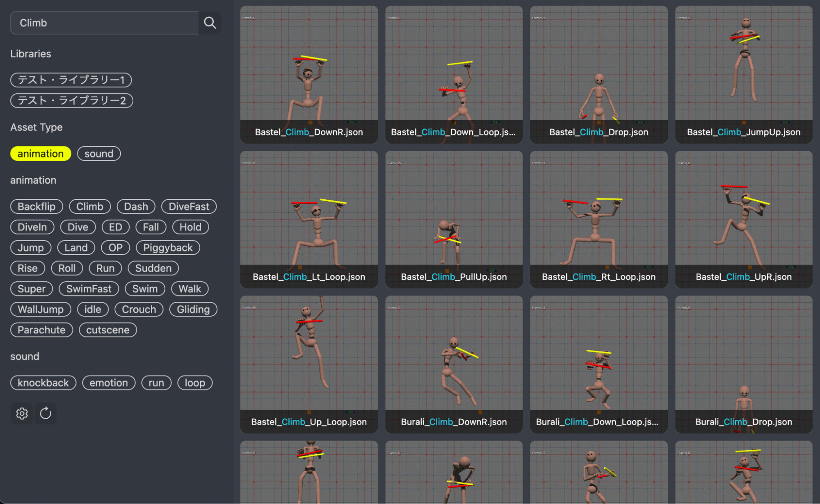Pick the cutscene tag
Image resolution: width=820 pixels, height=504 pixels.
point(108,330)
